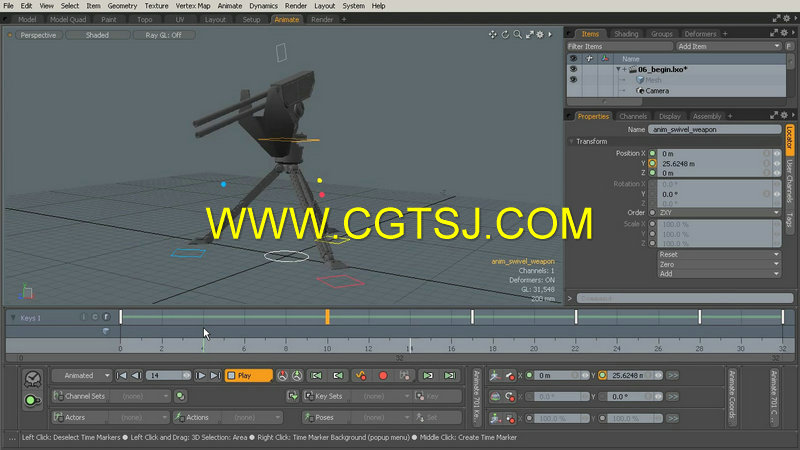This screenshot has height=450, width=800.
Task: Toggle X position key dot in bottom coords
Action: tap(530, 376)
